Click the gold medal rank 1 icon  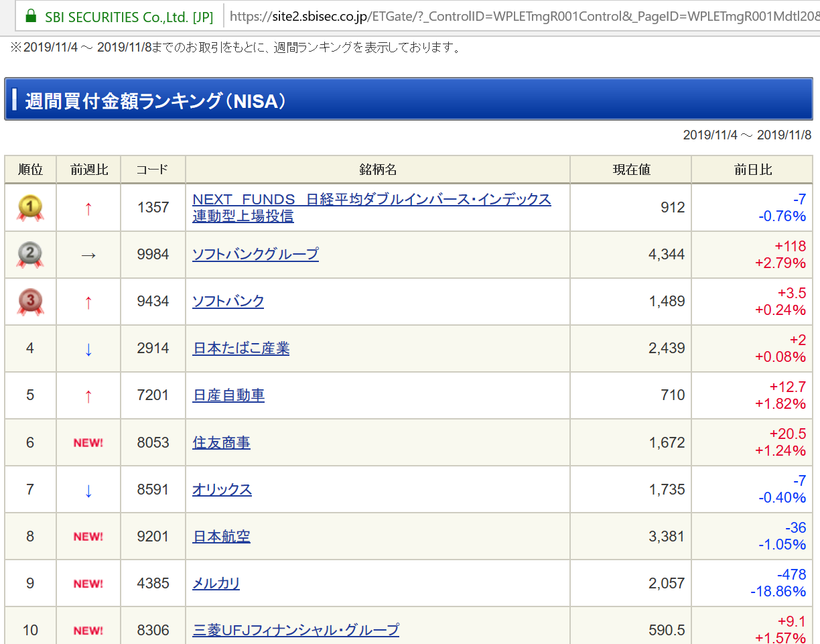[30, 208]
